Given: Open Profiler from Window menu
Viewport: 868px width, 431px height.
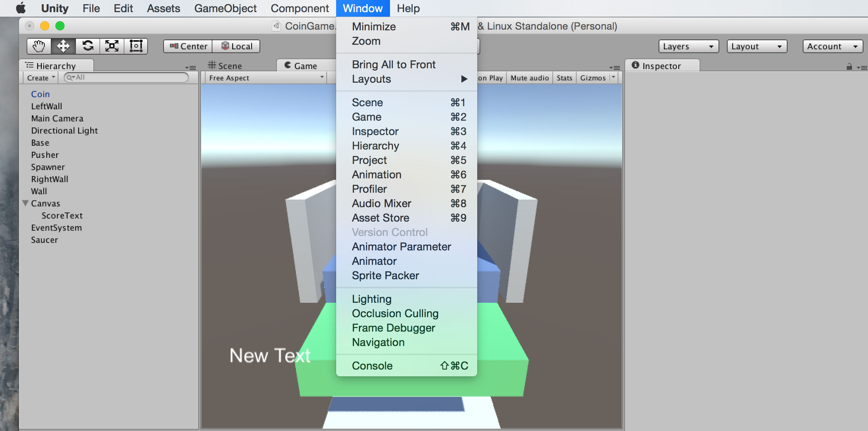Looking at the screenshot, I should pos(406,189).
